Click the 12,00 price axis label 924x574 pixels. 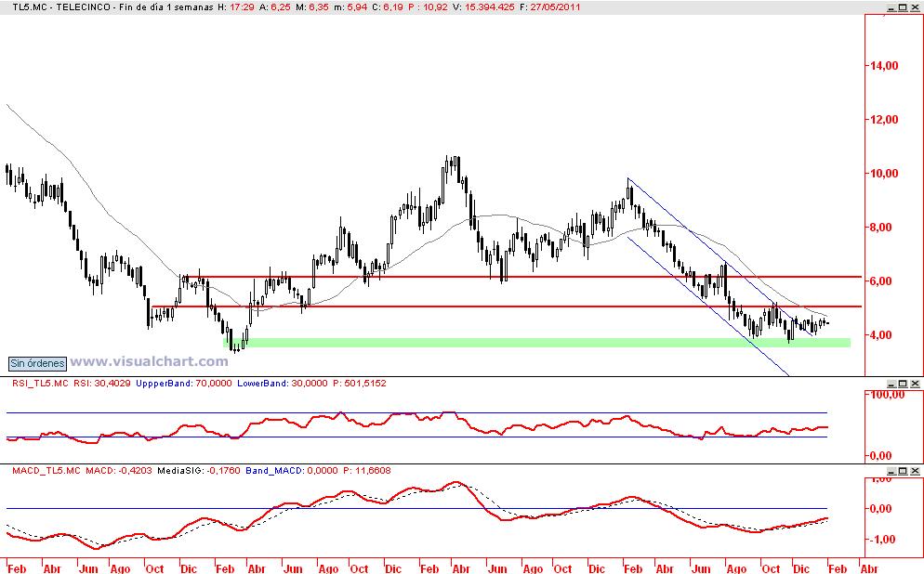pos(884,120)
